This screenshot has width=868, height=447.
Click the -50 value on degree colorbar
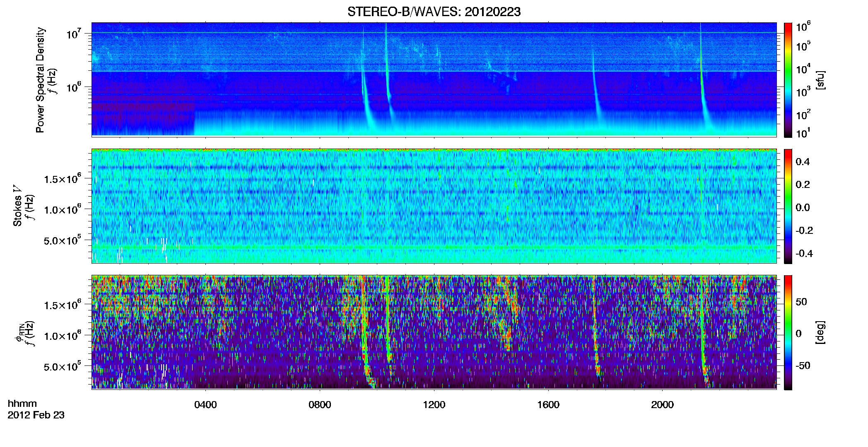pyautogui.click(x=804, y=365)
